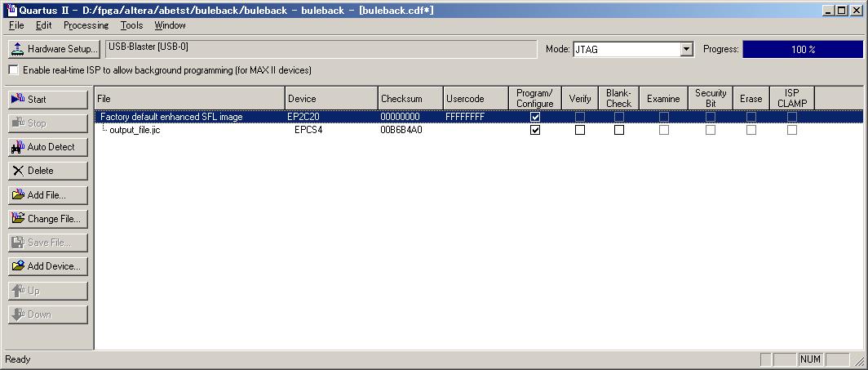The width and height of the screenshot is (868, 370).
Task: Click the Add Device button
Action: (x=47, y=266)
